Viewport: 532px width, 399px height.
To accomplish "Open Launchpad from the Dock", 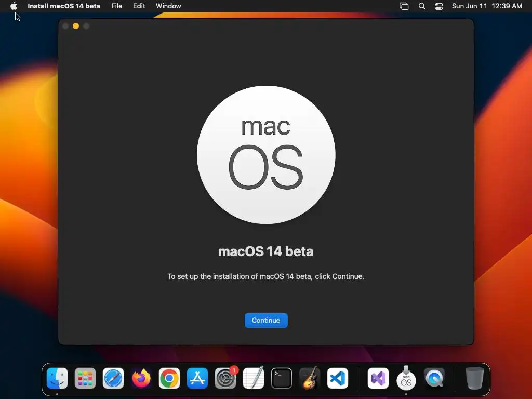I will pyautogui.click(x=85, y=378).
